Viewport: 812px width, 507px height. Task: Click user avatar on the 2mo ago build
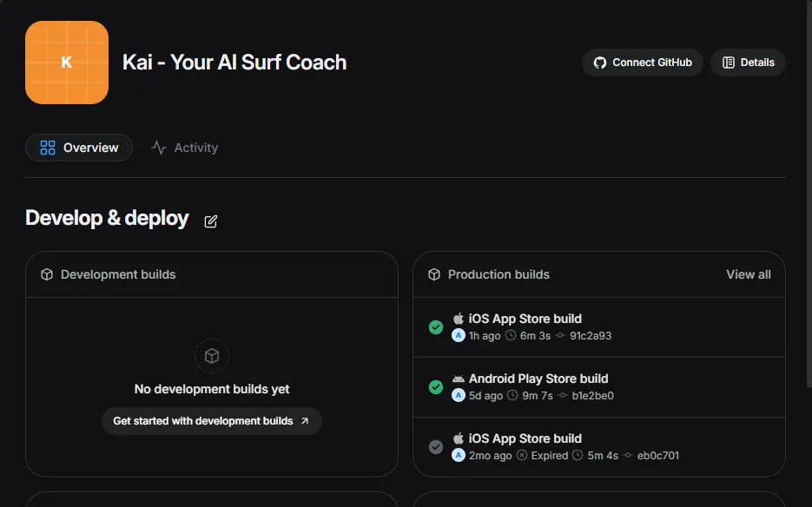459,455
